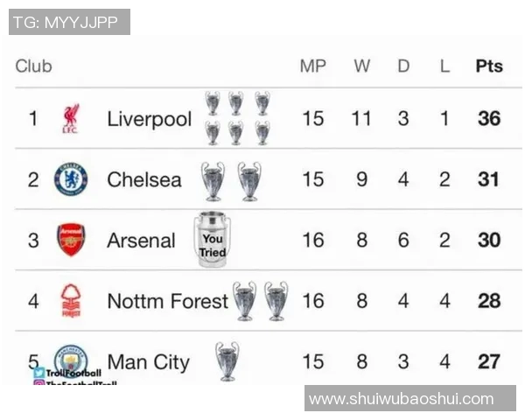525x420 pixels.
Task: Select the MP column header
Action: 312,66
